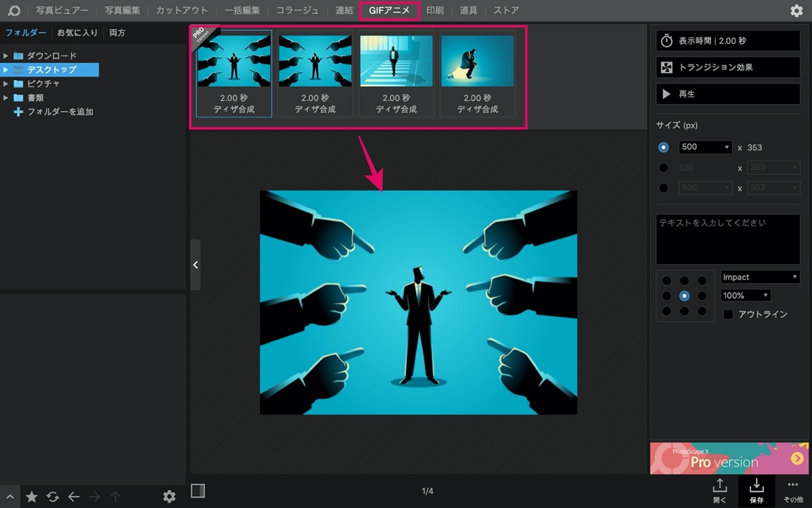Expand the ピクチャ folder
The width and height of the screenshot is (812, 508).
point(6,83)
